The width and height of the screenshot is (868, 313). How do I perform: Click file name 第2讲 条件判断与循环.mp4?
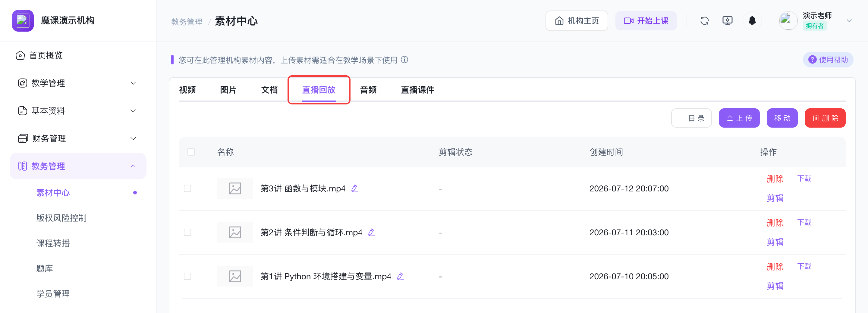(311, 233)
